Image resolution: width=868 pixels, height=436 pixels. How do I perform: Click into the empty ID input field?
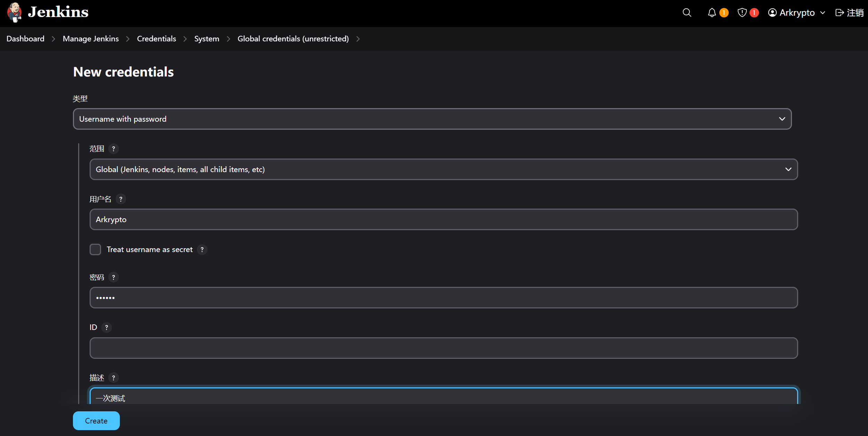pyautogui.click(x=443, y=348)
